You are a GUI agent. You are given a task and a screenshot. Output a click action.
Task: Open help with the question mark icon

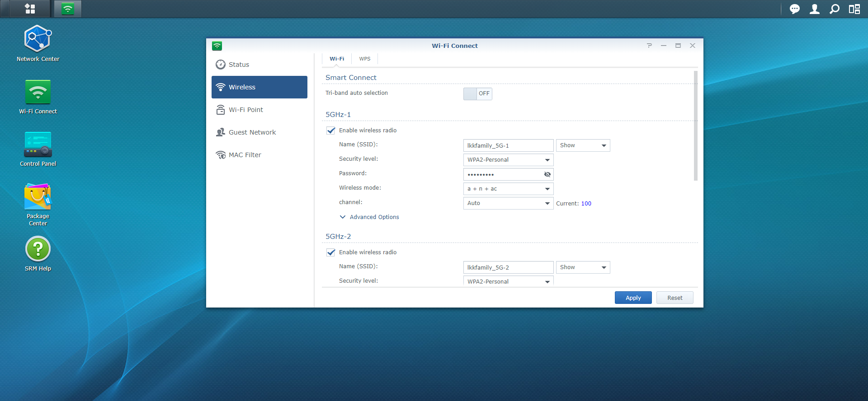pos(649,46)
